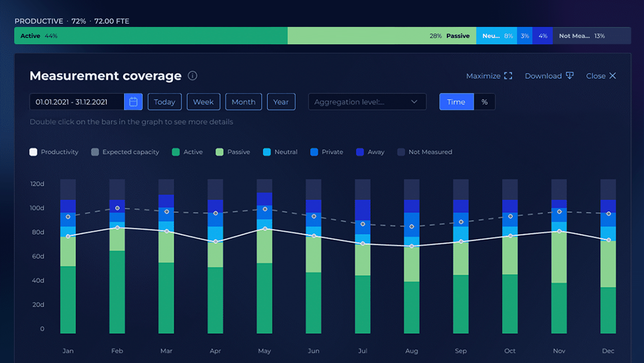Switch chart to Time view

pyautogui.click(x=456, y=102)
